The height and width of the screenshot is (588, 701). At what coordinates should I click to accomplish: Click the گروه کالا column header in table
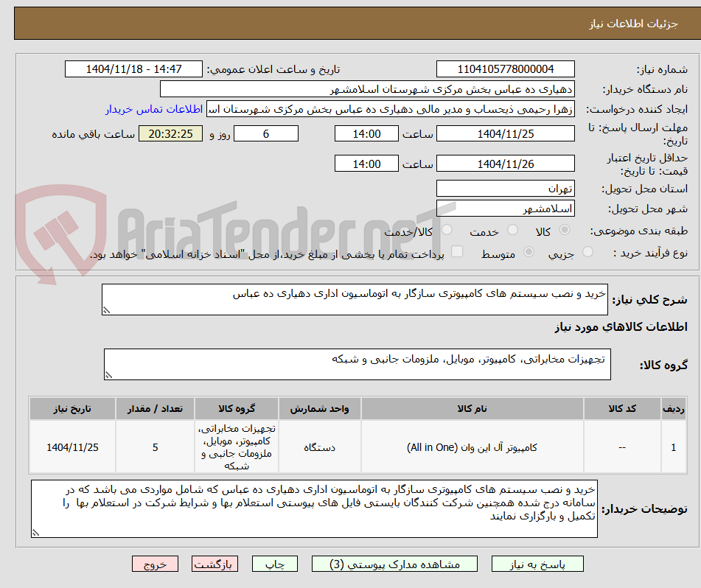pyautogui.click(x=237, y=409)
